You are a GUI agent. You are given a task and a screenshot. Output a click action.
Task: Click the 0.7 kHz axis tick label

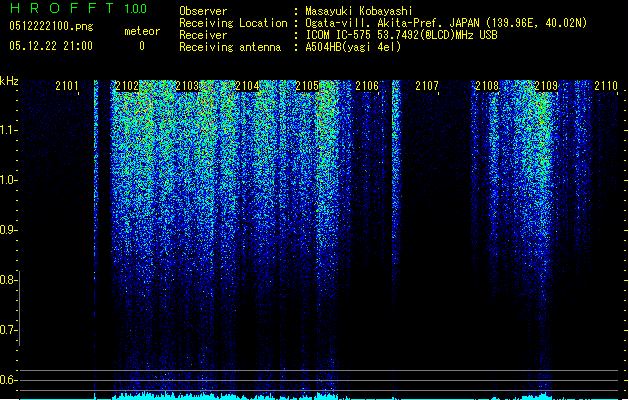(8, 330)
